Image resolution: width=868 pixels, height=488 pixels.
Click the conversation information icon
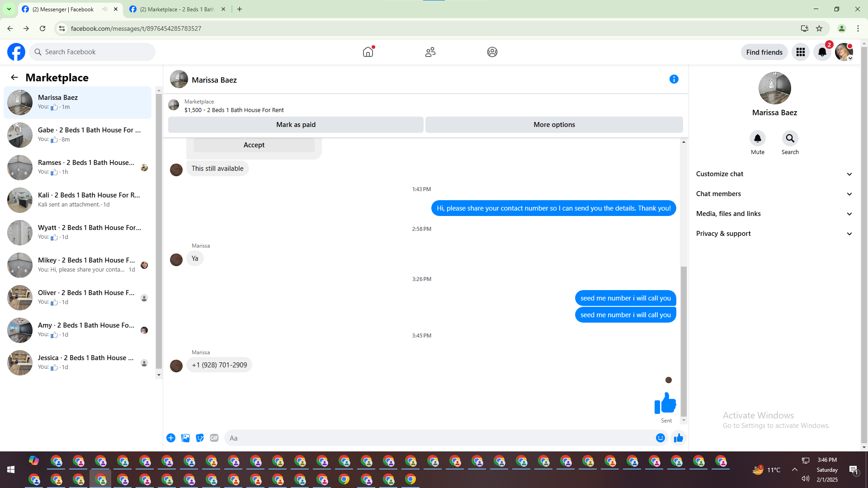click(674, 79)
